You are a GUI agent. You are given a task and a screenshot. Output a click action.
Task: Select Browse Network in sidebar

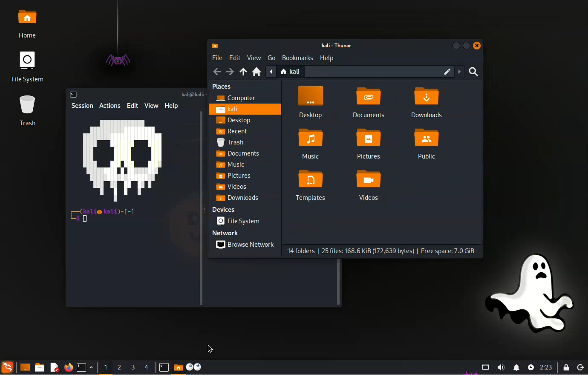pyautogui.click(x=245, y=245)
